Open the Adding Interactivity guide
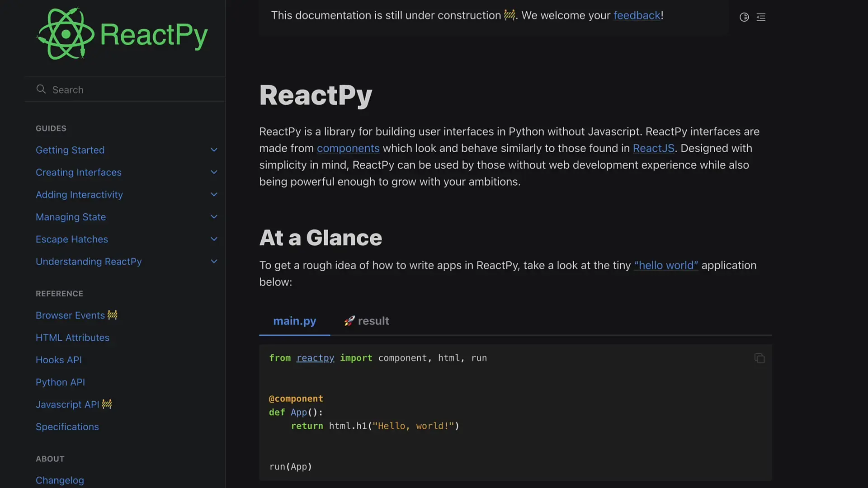This screenshot has height=488, width=868. click(x=79, y=194)
